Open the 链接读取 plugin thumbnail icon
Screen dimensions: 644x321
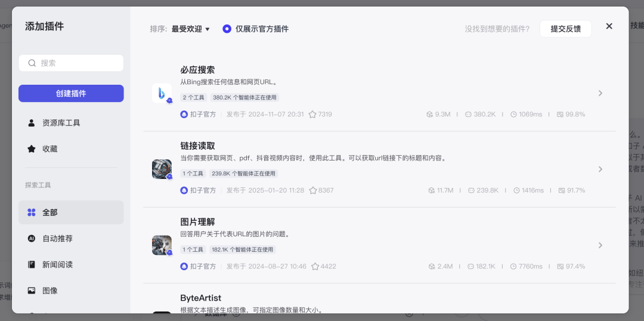(x=162, y=169)
